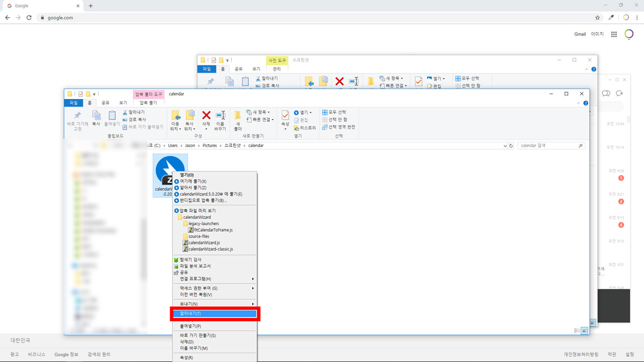Image resolution: width=644 pixels, height=362 pixels.
Task: Open 관리 tab in 스크린샷 window
Action: [x=277, y=69]
